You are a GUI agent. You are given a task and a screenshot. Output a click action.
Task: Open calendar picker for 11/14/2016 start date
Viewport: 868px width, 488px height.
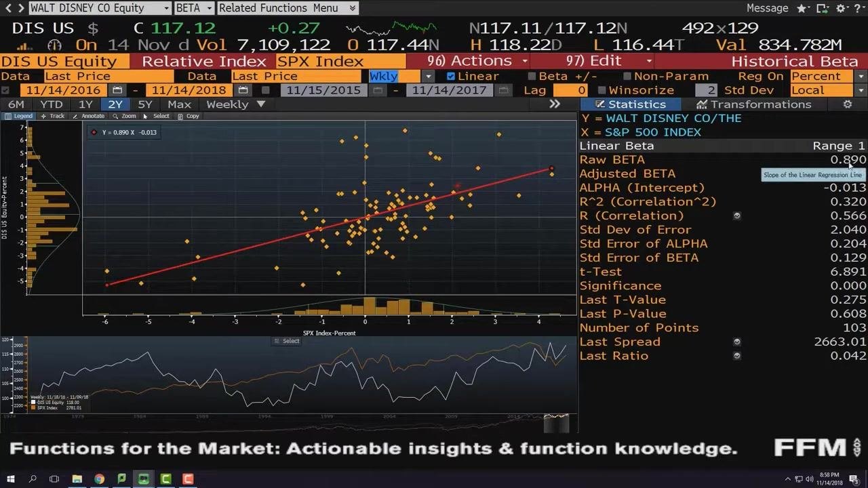pyautogui.click(x=117, y=90)
